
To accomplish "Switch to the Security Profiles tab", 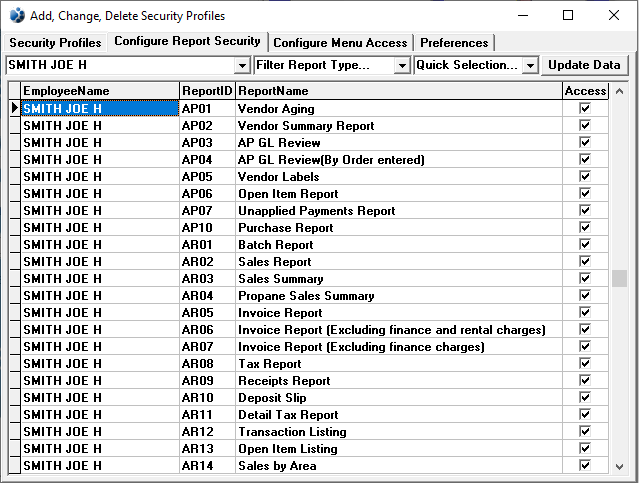I will pos(55,43).
